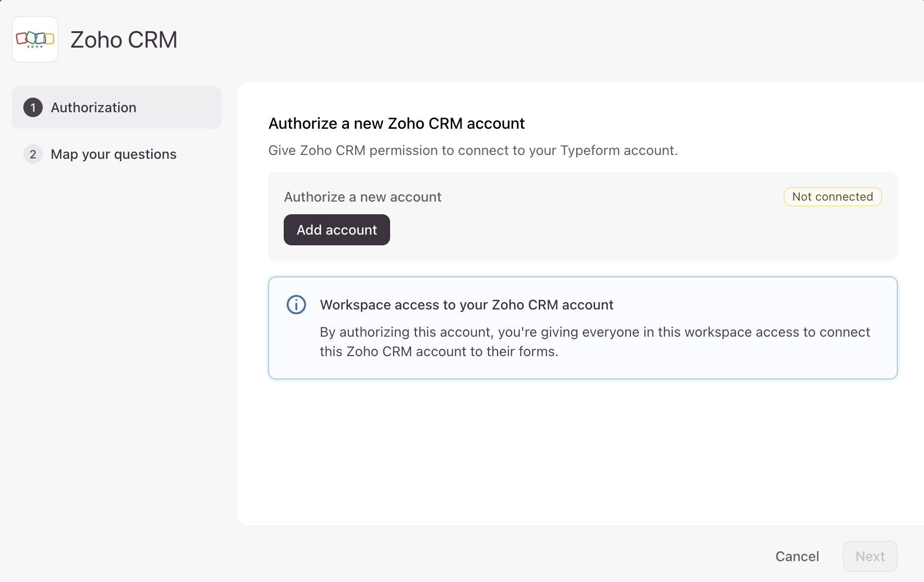Click the step 2 number badge

tap(33, 154)
